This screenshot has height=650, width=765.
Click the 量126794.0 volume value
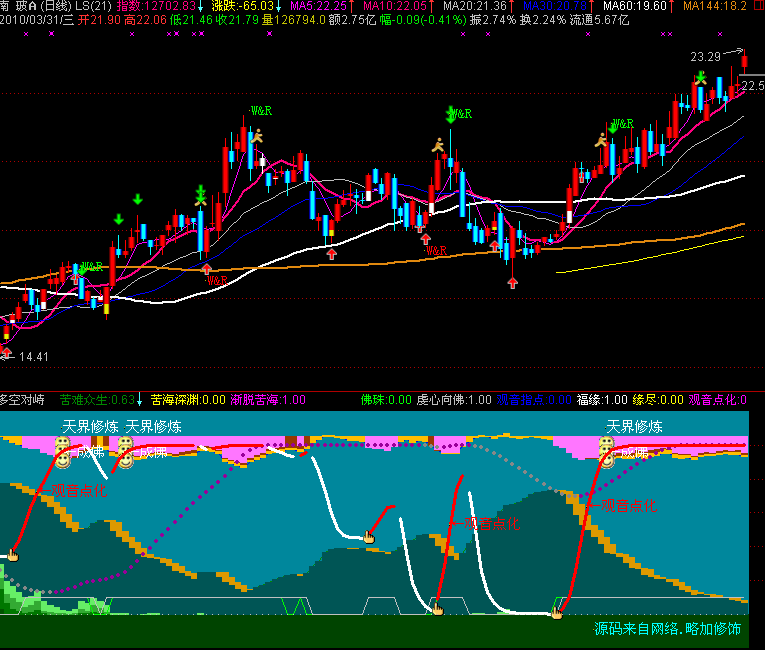coord(294,20)
